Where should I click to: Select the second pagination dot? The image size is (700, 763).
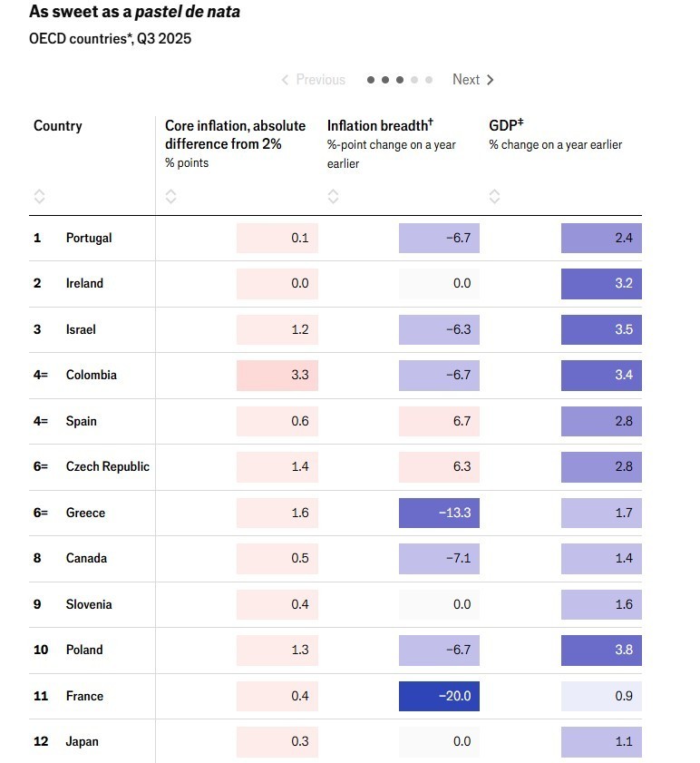point(385,80)
